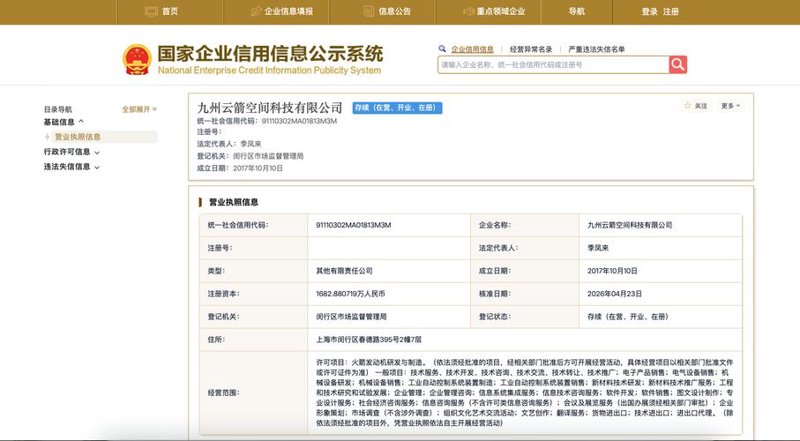Image resolution: width=800 pixels, height=441 pixels.
Task: Click approval date 2026年04月23日
Action: (614, 294)
